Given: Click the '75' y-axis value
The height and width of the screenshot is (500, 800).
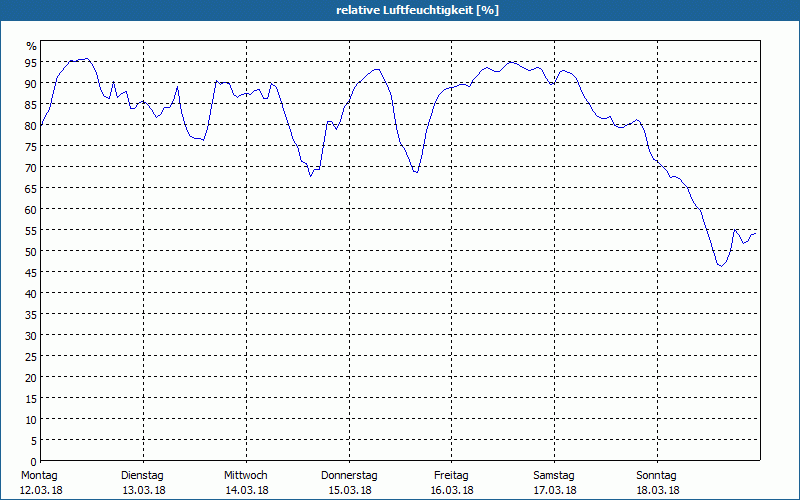Looking at the screenshot, I should 31,147.
